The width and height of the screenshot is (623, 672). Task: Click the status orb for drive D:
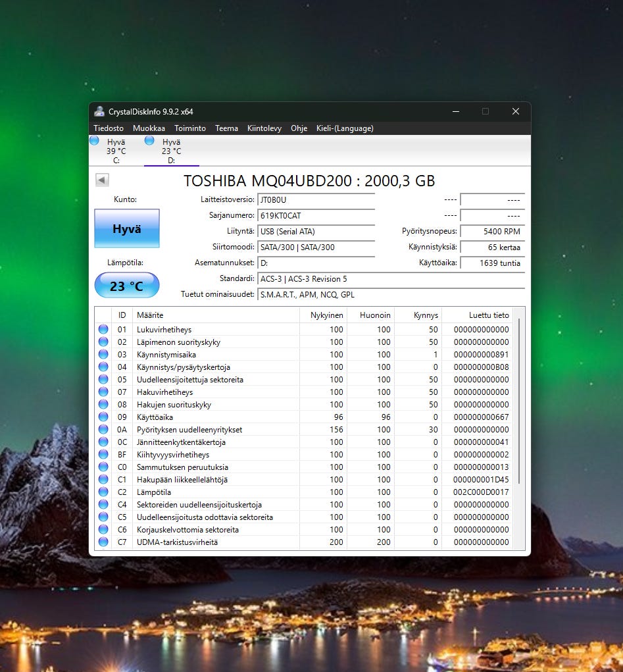click(149, 140)
